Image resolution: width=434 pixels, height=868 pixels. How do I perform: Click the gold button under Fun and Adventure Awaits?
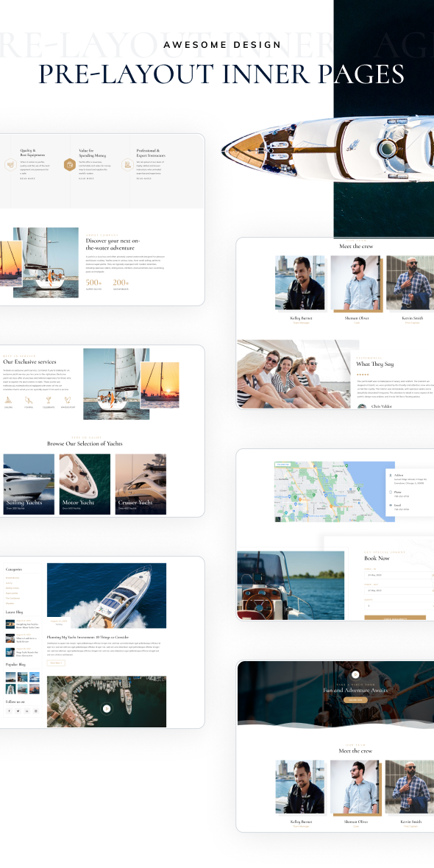point(355,700)
